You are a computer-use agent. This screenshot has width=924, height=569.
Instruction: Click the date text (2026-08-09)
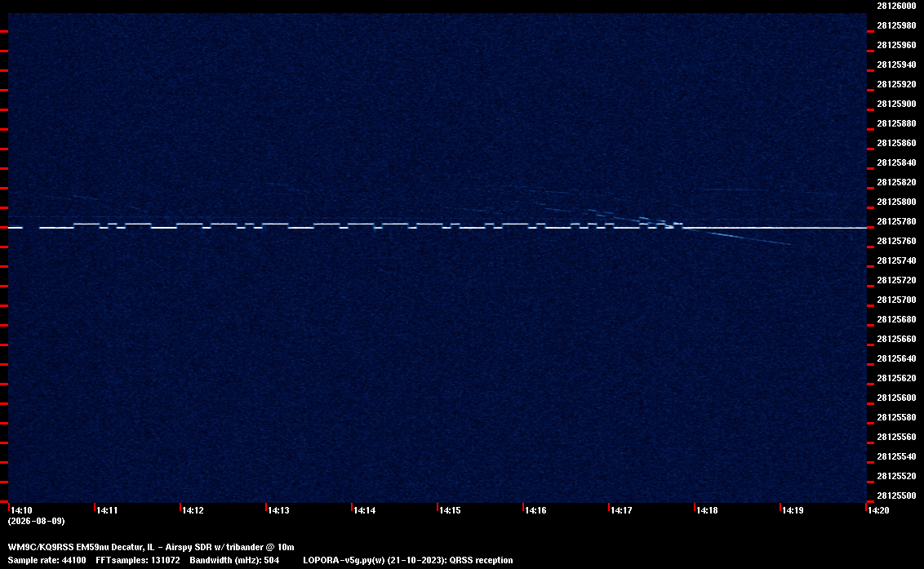[x=36, y=521]
